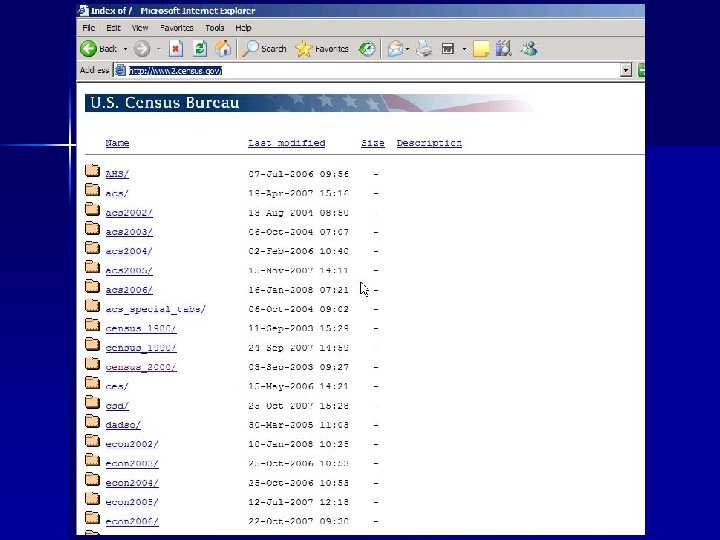Click the folder icon beside cod/
Viewport: 720px width, 540px height.
pyautogui.click(x=92, y=402)
